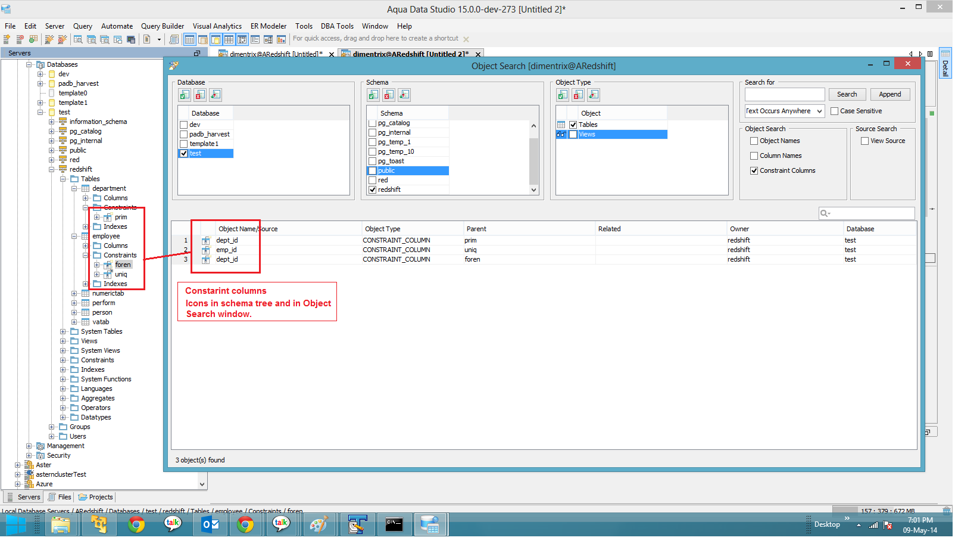Open the first Query Analyzer magnifier icon in toolbar
The height and width of the screenshot is (553, 980).
pos(78,39)
